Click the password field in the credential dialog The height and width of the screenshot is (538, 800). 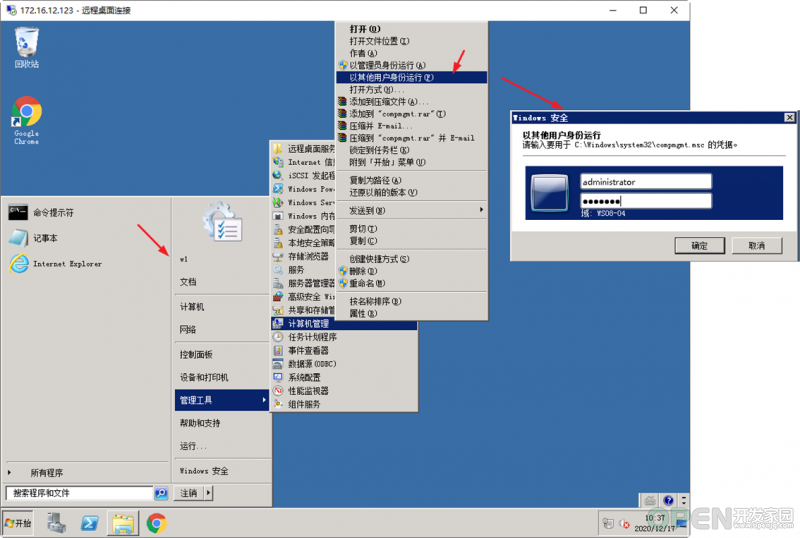pos(646,201)
